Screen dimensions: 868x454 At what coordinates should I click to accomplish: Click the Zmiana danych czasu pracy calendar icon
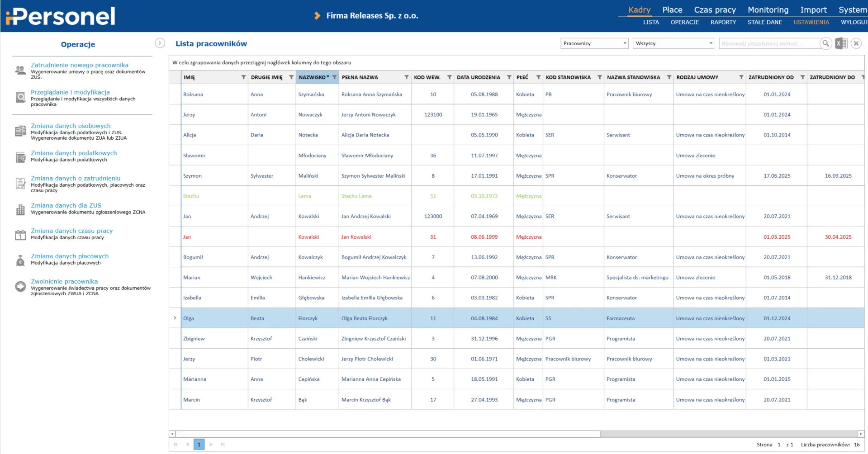click(x=20, y=235)
